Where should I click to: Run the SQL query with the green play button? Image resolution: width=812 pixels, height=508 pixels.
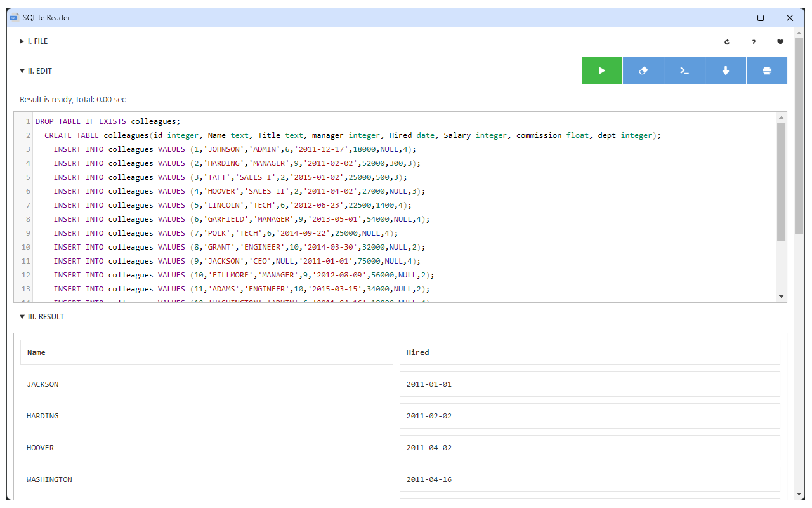(x=601, y=70)
